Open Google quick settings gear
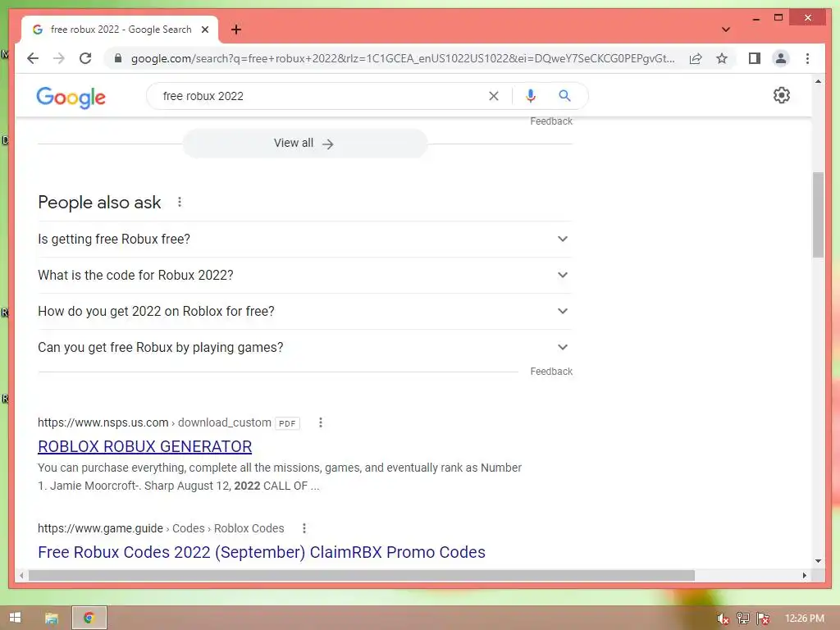This screenshot has height=630, width=840. tap(782, 95)
